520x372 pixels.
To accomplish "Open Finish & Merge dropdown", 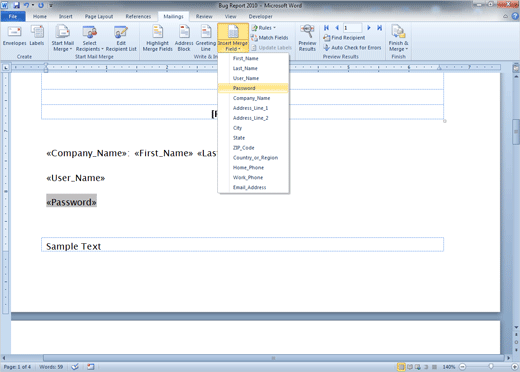I will [398, 38].
